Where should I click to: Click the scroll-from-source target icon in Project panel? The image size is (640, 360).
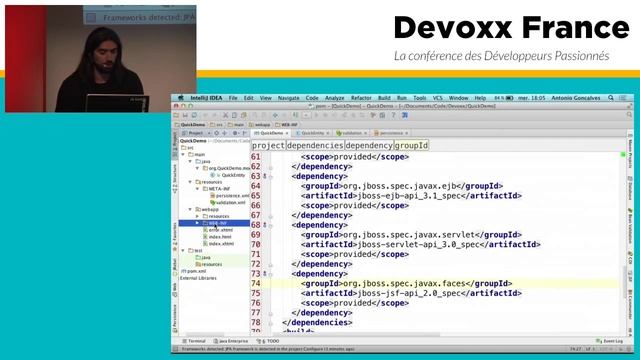point(217,133)
